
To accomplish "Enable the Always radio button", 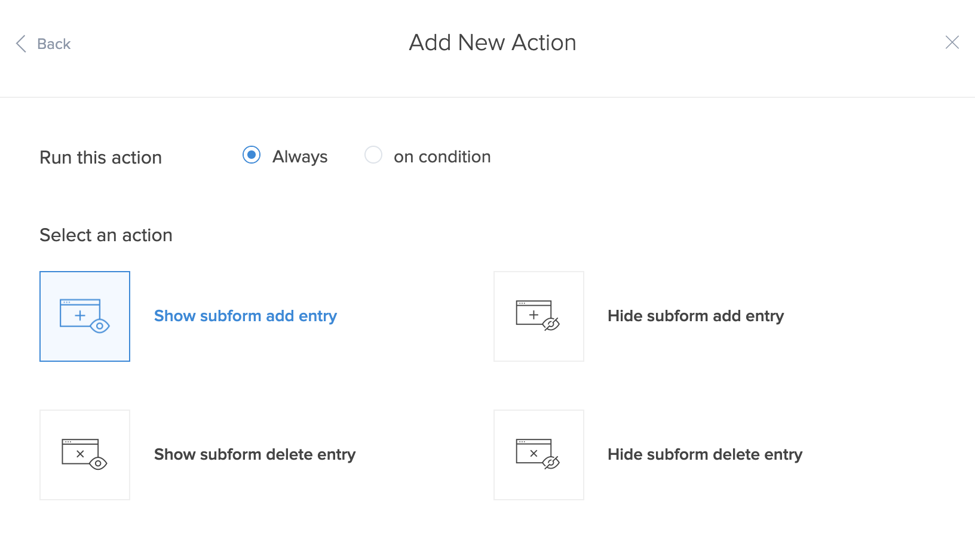I will 252,155.
